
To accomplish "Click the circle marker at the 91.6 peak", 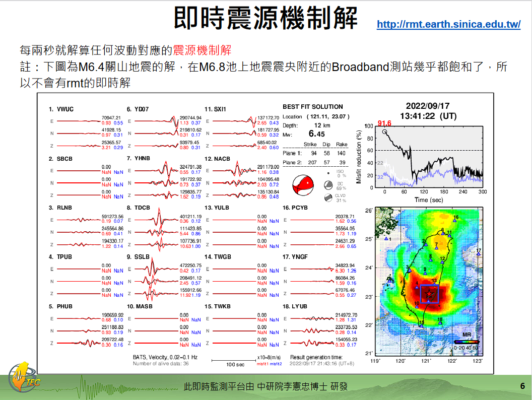I will [384, 131].
